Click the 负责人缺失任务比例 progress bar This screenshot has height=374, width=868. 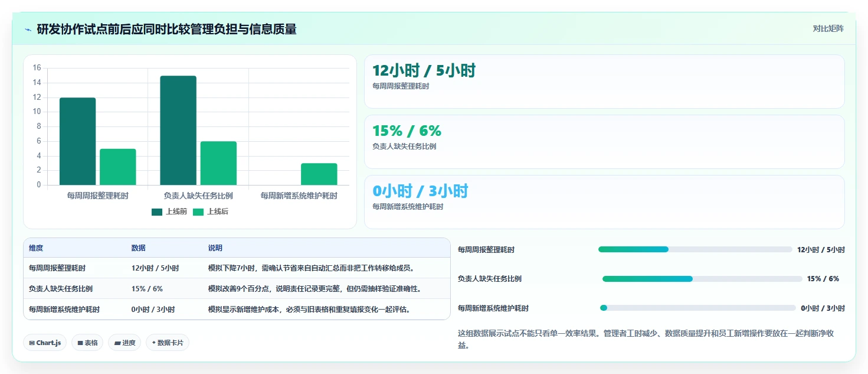tap(702, 279)
